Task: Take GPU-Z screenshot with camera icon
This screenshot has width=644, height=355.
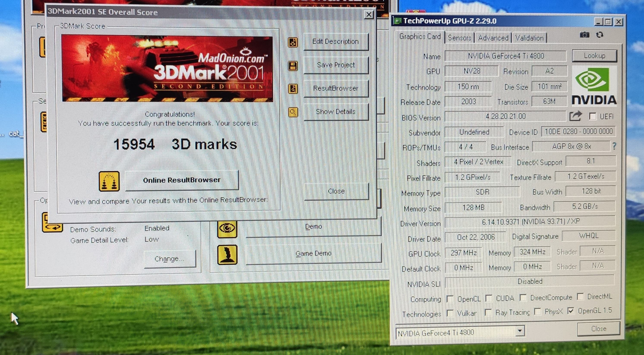Action: (584, 35)
